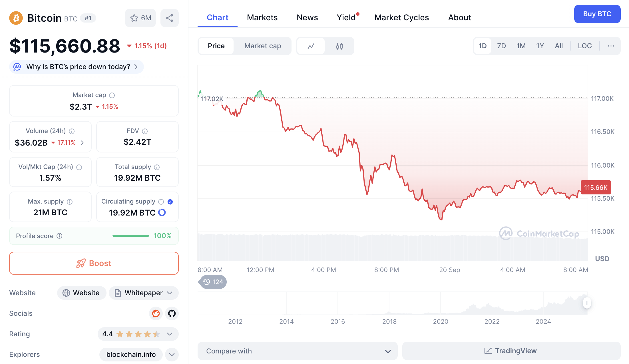Viewport: 629px width, 364px height.
Task: Toggle LOG scale on chart
Action: click(585, 46)
